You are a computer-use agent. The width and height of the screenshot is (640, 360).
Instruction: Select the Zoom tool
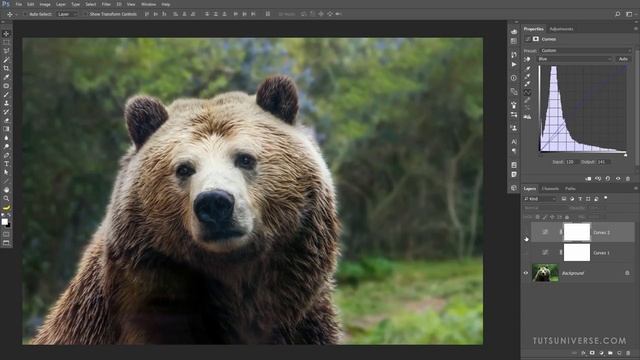click(x=6, y=198)
